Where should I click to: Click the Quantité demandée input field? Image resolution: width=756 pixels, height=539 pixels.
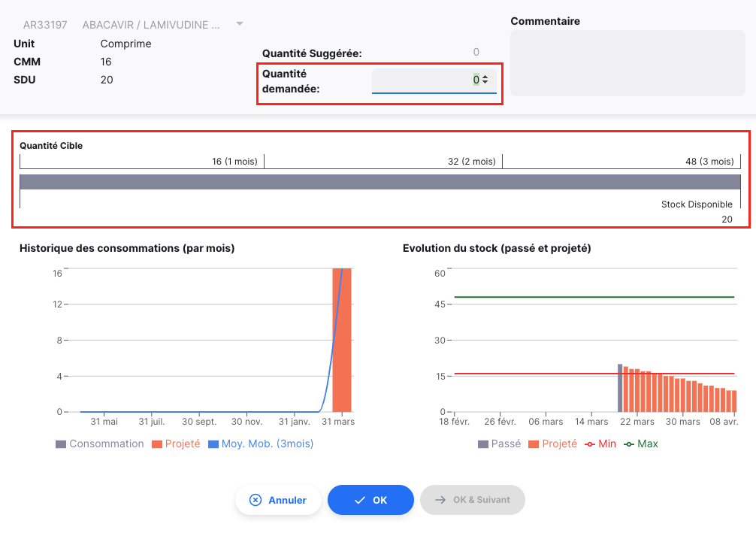click(x=434, y=80)
